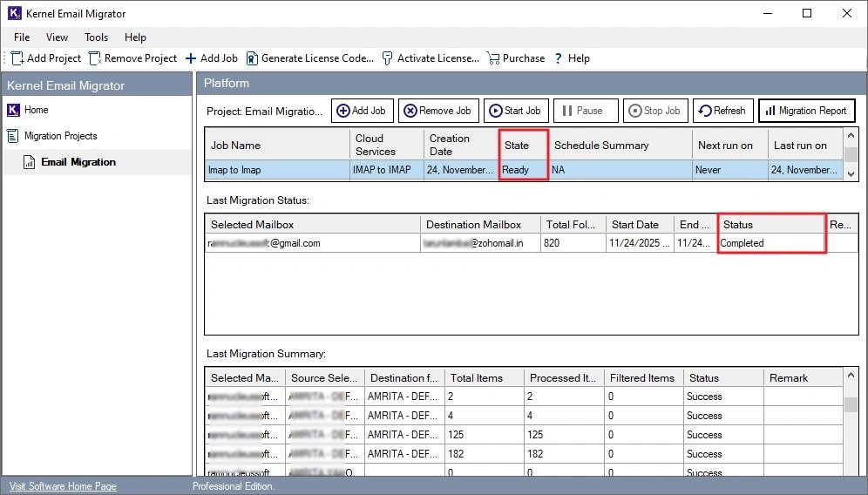Open Purchase cart icon in toolbar
Viewport: 868px width, 495px height.
(x=493, y=58)
